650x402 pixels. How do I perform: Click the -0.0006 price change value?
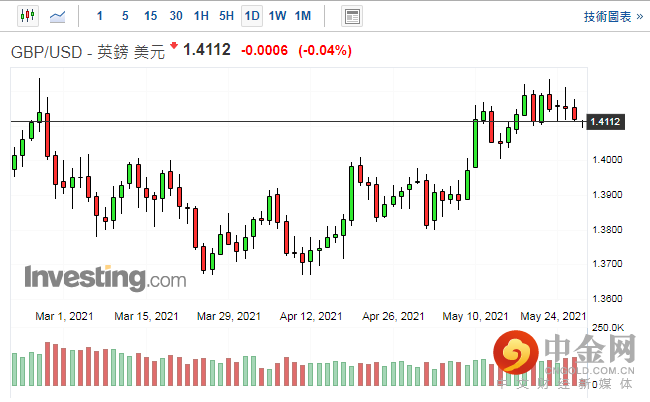[264, 51]
